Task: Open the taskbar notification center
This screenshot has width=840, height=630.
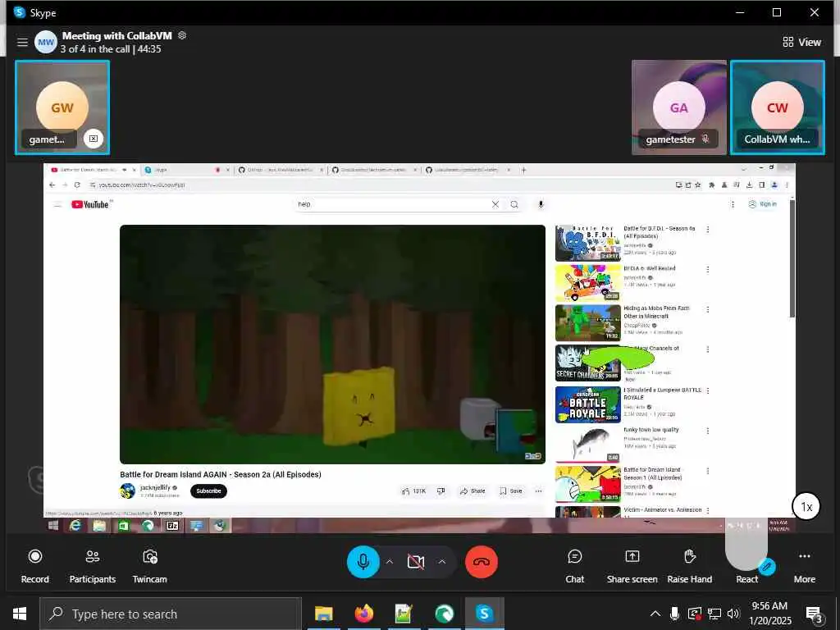Action: click(814, 614)
